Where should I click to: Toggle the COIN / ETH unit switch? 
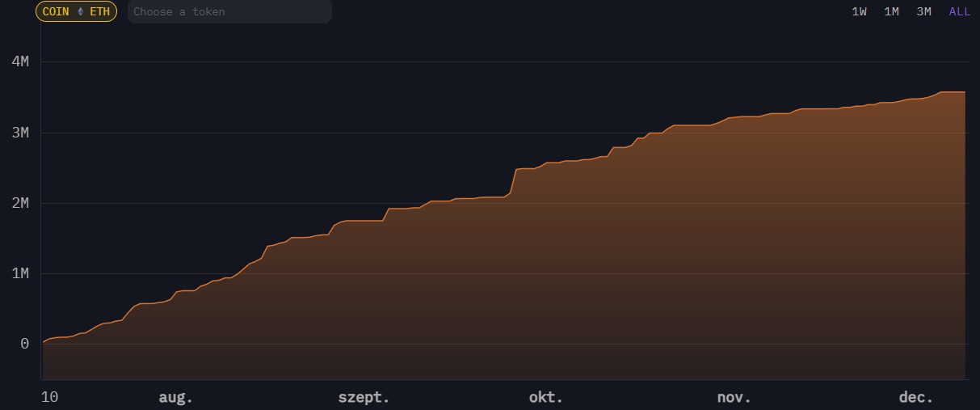[76, 11]
